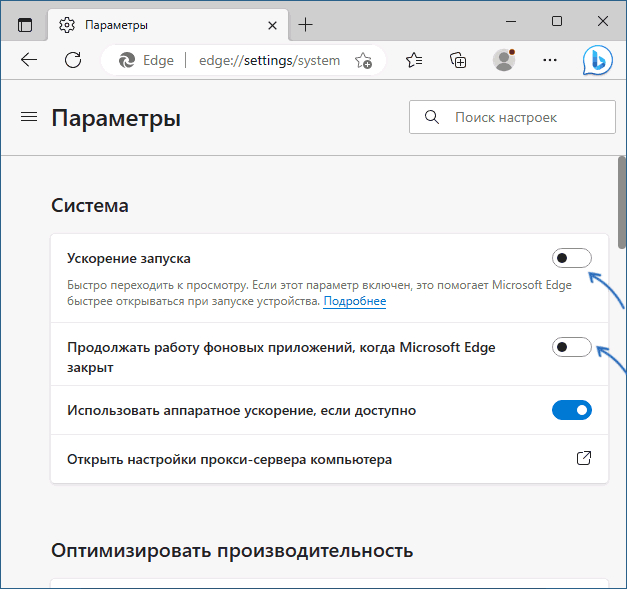Screen dimensions: 627x589
Task: Disable the hardware acceleration toggle
Action: click(572, 410)
